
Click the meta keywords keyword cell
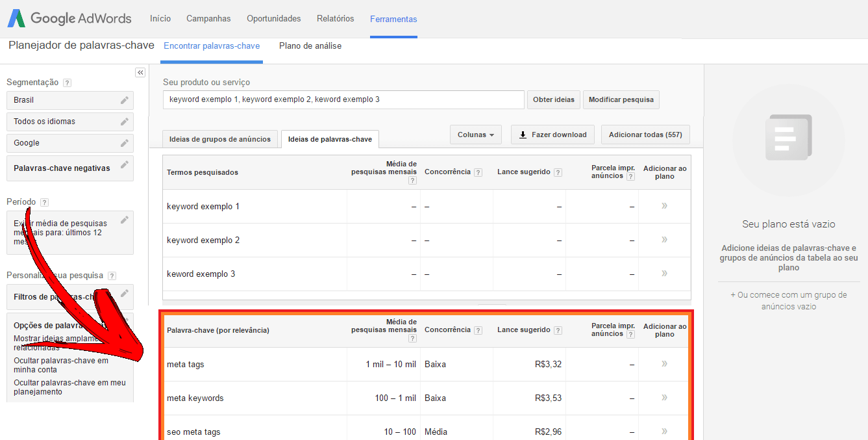[x=195, y=398]
